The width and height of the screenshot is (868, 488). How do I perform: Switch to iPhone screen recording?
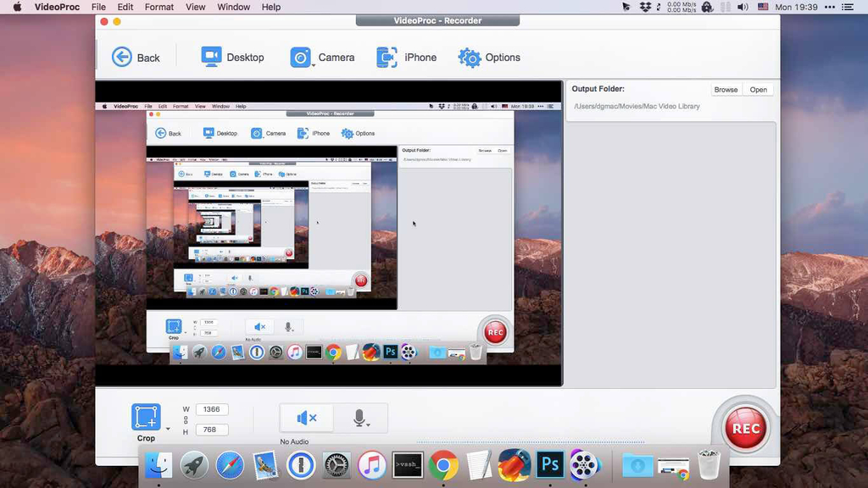click(x=387, y=57)
